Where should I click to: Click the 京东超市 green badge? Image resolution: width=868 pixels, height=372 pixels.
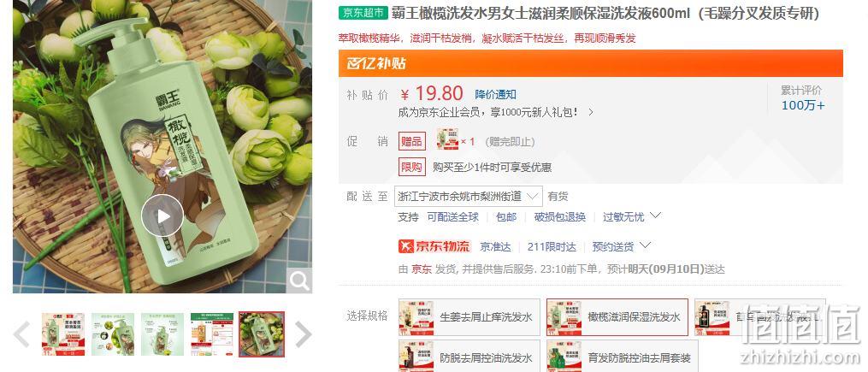(x=363, y=14)
